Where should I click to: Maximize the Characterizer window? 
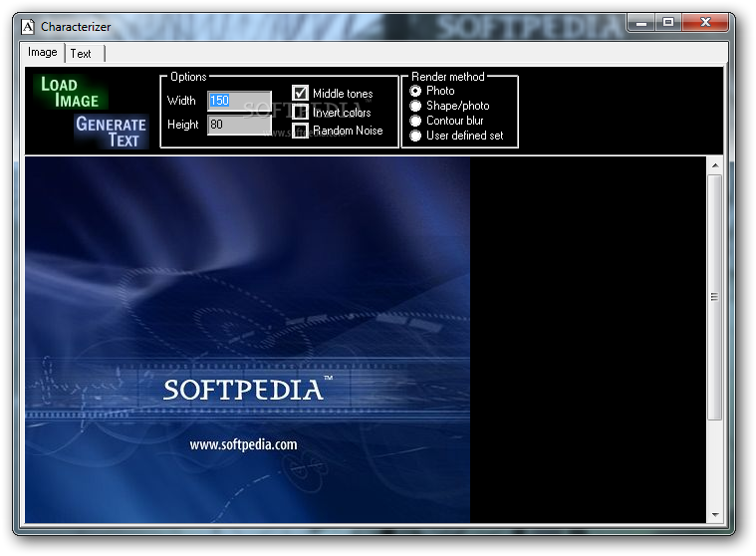[x=667, y=22]
